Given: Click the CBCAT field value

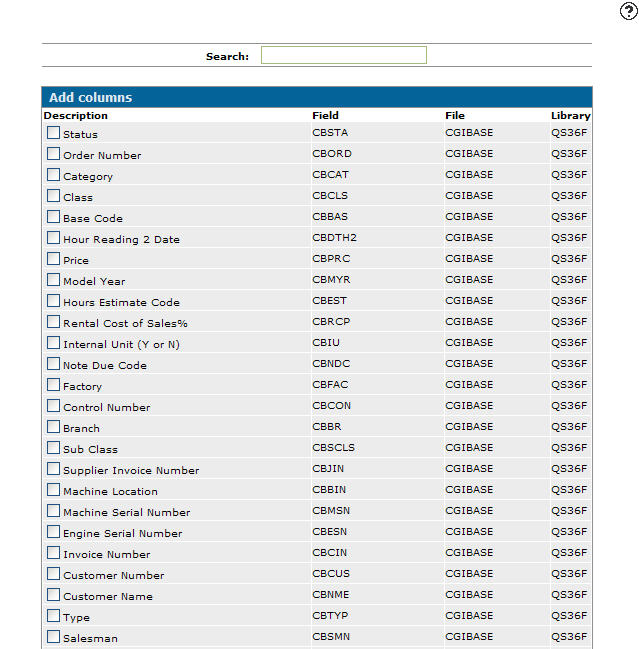Looking at the screenshot, I should point(330,175).
